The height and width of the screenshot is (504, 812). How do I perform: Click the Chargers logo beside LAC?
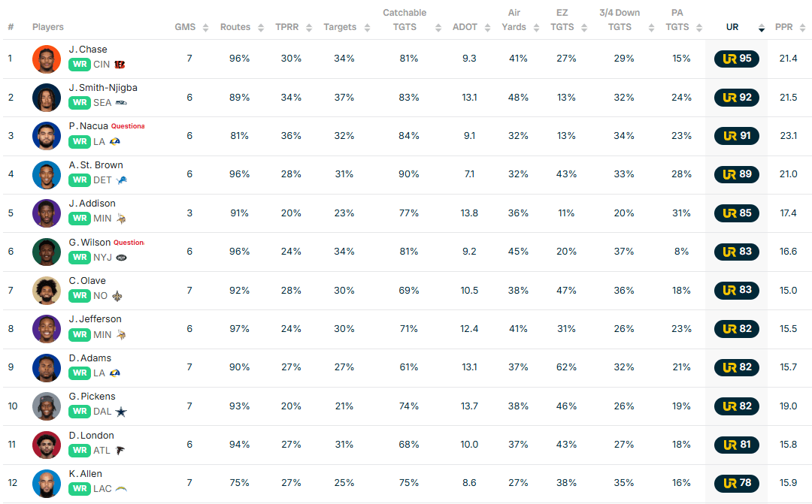[121, 489]
